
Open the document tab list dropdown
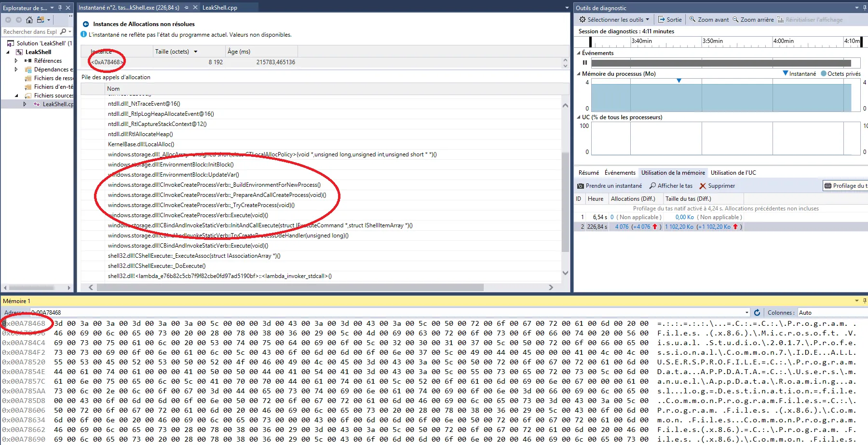[x=567, y=8]
